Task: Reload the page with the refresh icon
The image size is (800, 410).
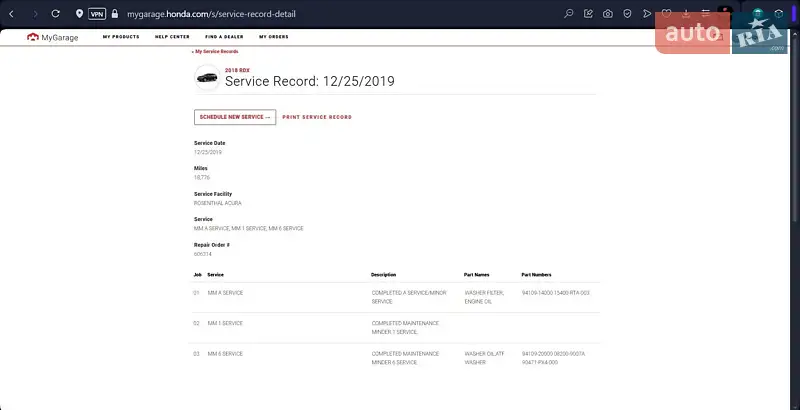Action: pos(55,14)
